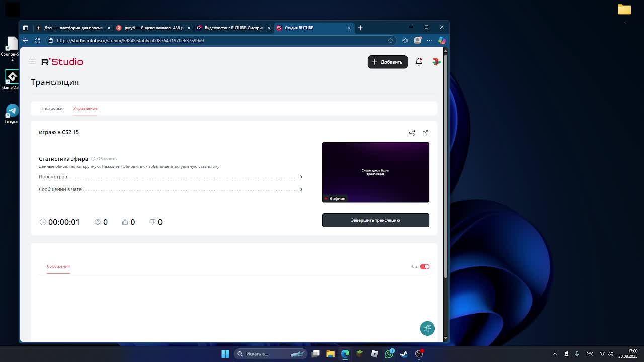Viewport: 644px width, 362px height.
Task: Click Обновить to refresh stream statistics
Action: pos(104,159)
